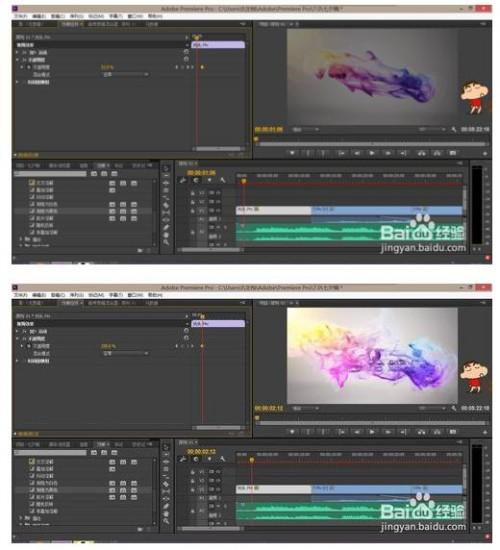Click Play button in the 00:00:01:06 program monitor
The width and height of the screenshot is (500, 550).
[x=372, y=153]
